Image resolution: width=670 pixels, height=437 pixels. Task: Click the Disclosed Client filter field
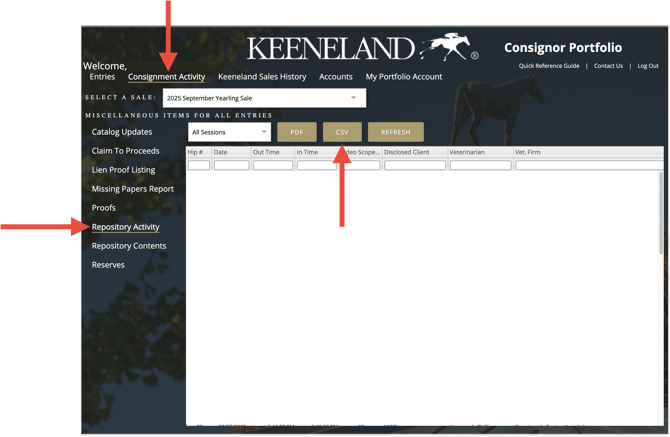click(415, 165)
